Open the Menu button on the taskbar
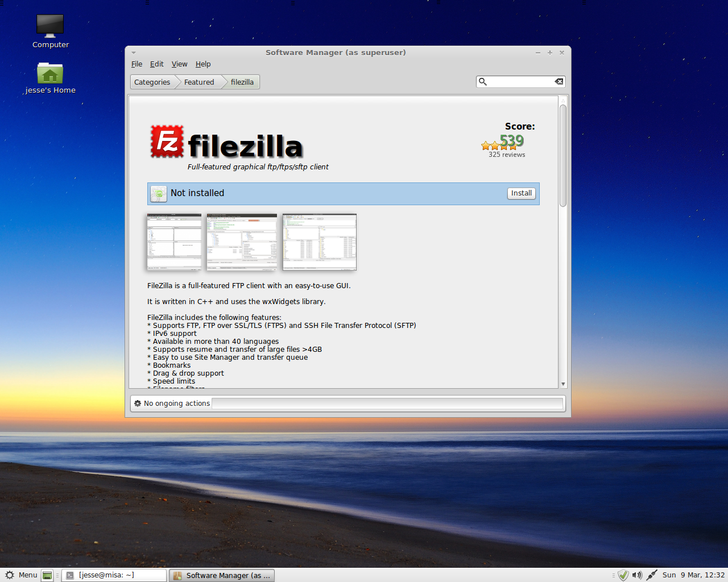Image resolution: width=728 pixels, height=582 pixels. [21, 575]
